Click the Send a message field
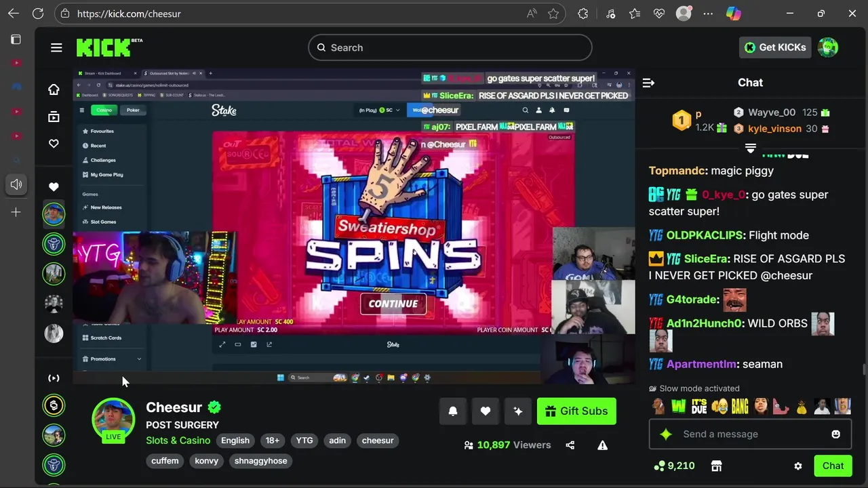868x488 pixels. pos(749,434)
